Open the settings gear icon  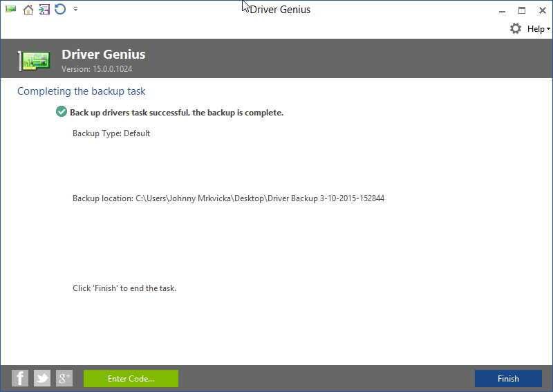pos(516,28)
